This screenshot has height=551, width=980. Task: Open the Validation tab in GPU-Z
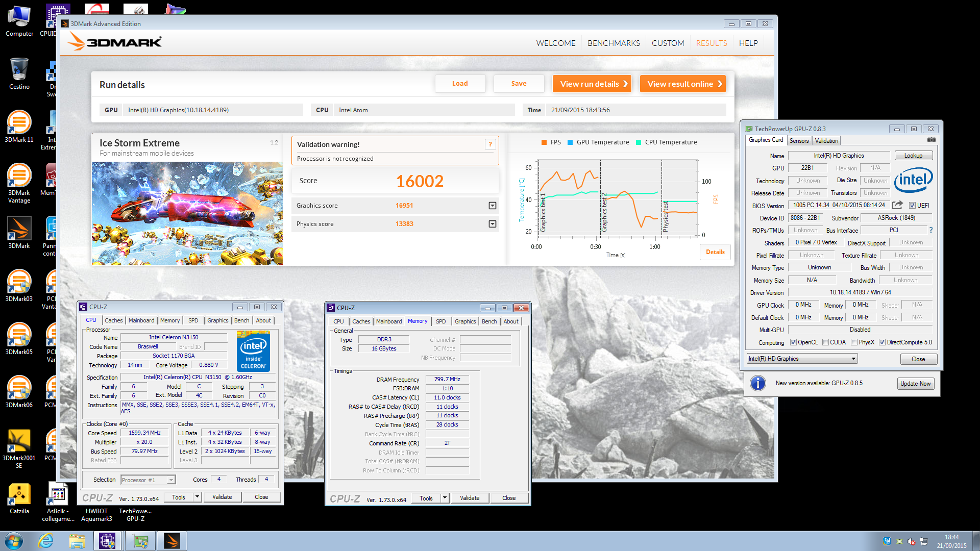click(x=826, y=141)
